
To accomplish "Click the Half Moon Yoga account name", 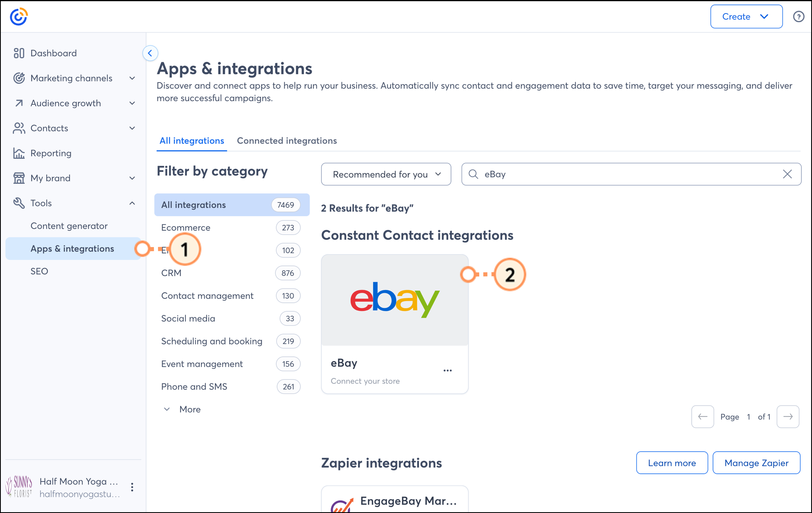I will pyautogui.click(x=79, y=482).
